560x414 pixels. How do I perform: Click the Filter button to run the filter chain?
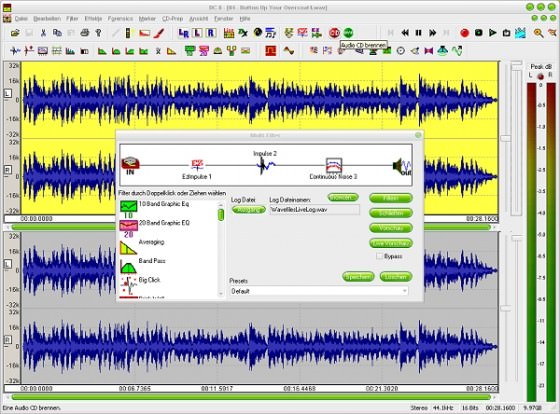391,198
